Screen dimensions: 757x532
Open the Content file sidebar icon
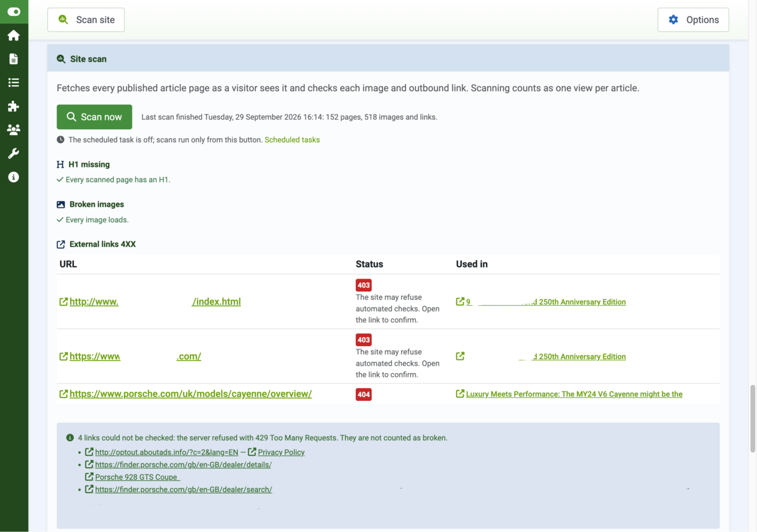[x=13, y=59]
